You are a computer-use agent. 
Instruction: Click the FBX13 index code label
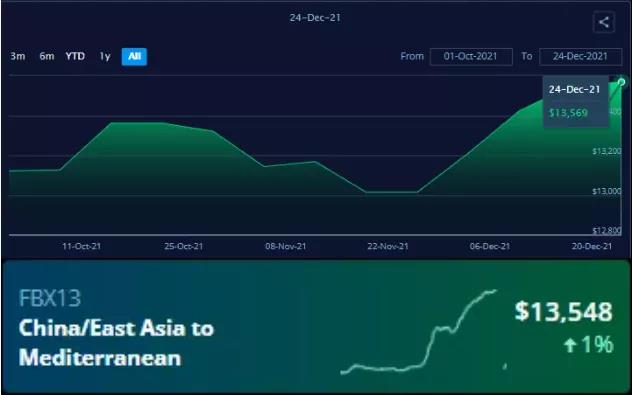50,299
